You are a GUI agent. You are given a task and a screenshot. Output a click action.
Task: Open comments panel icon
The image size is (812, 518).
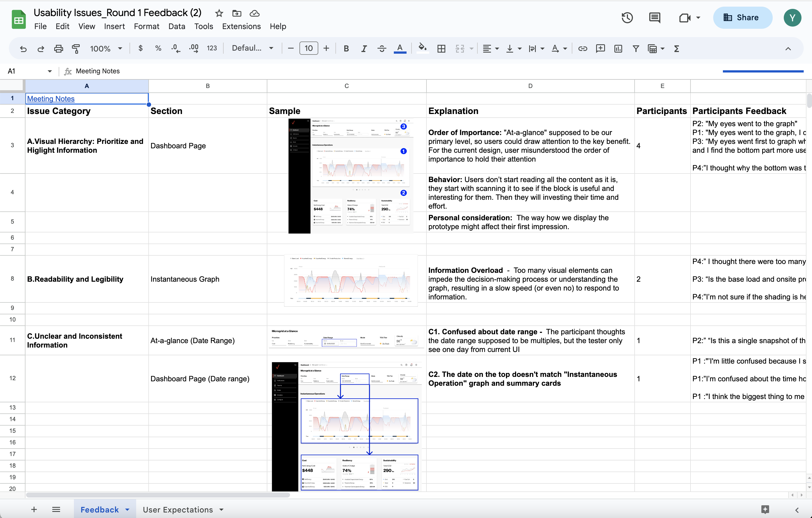(x=655, y=17)
